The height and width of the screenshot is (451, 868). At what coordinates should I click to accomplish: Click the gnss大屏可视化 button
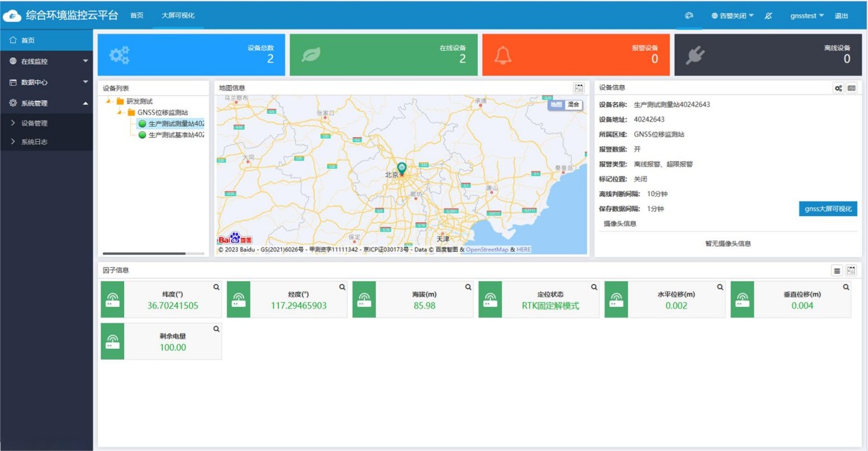pos(828,209)
